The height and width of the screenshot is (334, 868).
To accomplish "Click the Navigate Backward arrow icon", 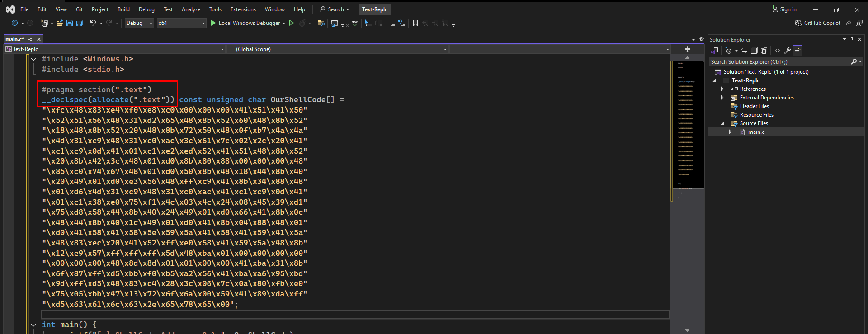I will pyautogui.click(x=14, y=23).
